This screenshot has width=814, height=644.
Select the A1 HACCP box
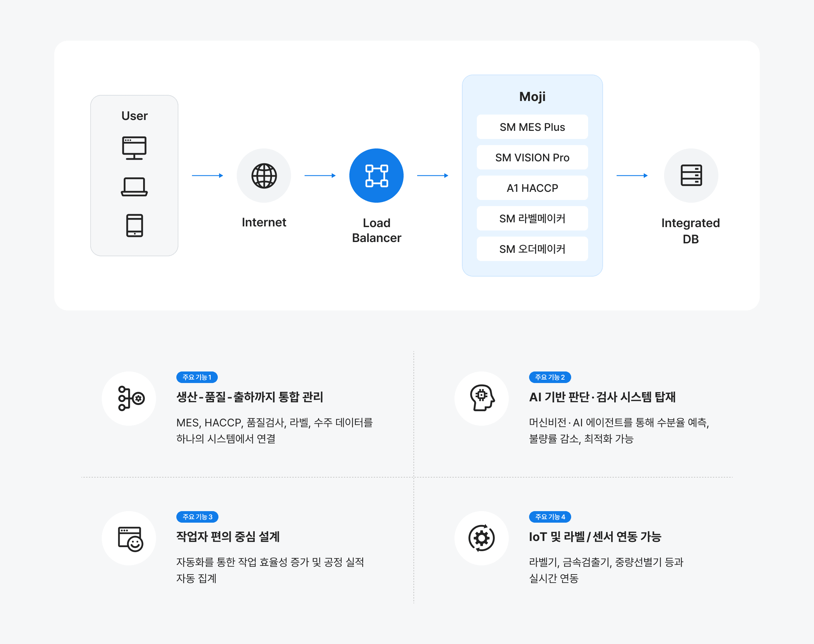point(532,188)
